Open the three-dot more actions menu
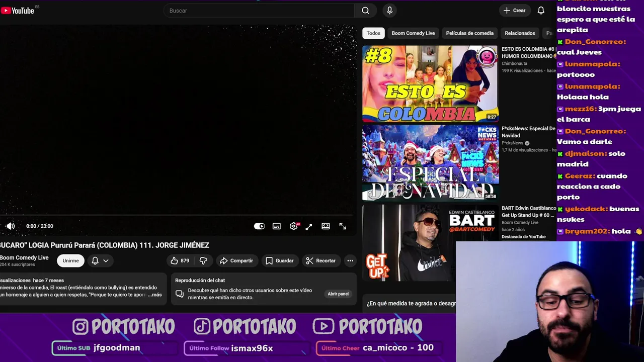 coord(350,260)
